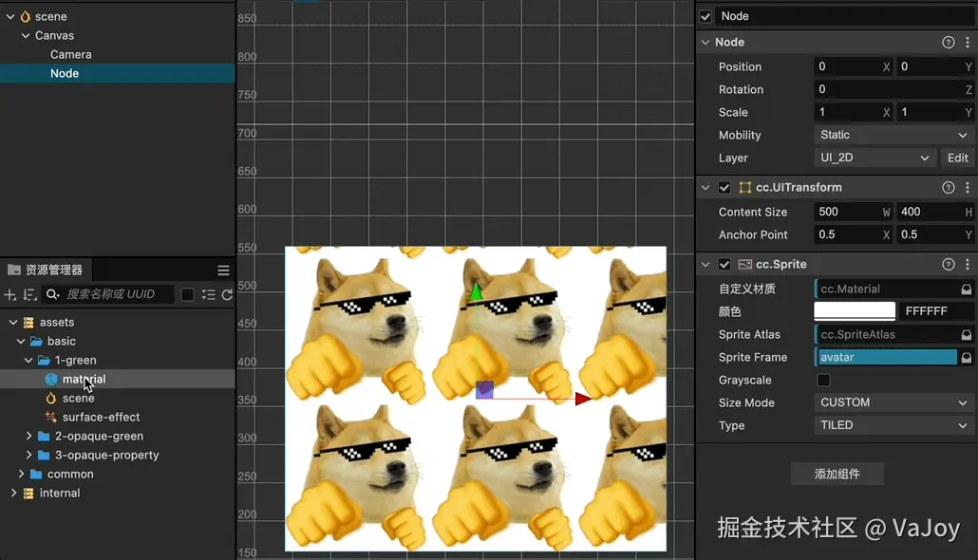Open the Mobility Static dropdown
Viewport: 978px width, 560px height.
[893, 136]
